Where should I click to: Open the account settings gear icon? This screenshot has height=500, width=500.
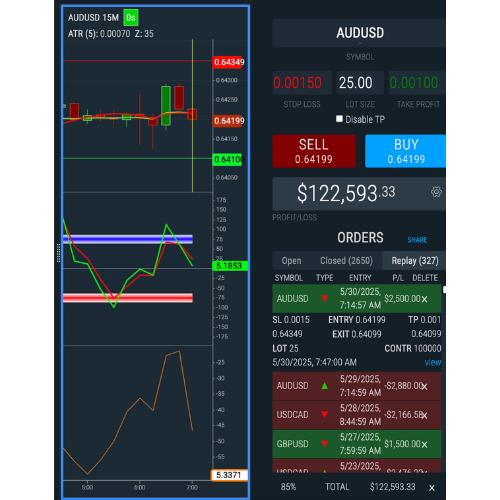pos(436,192)
